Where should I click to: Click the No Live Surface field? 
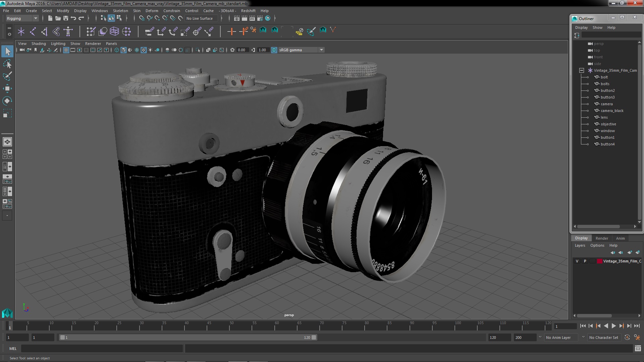point(201,18)
